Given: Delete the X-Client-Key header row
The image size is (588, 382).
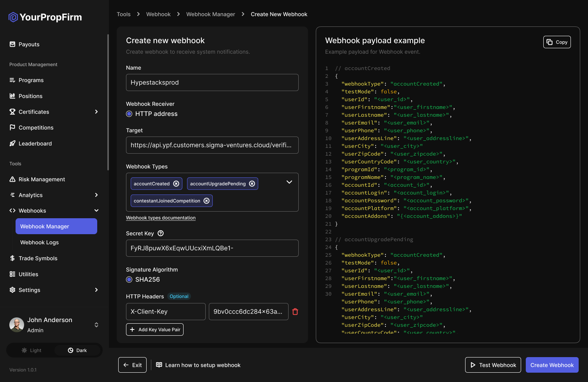Looking at the screenshot, I should point(295,312).
